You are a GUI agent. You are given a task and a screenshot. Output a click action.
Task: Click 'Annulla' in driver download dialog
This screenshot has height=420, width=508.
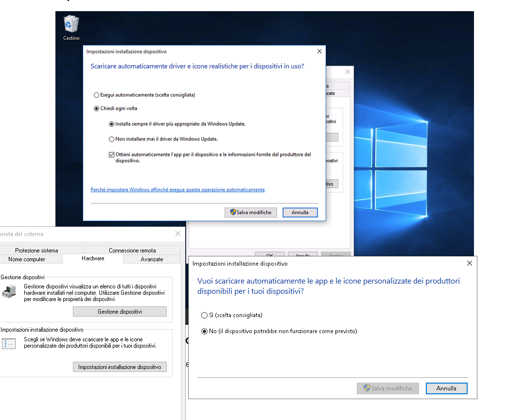(300, 212)
